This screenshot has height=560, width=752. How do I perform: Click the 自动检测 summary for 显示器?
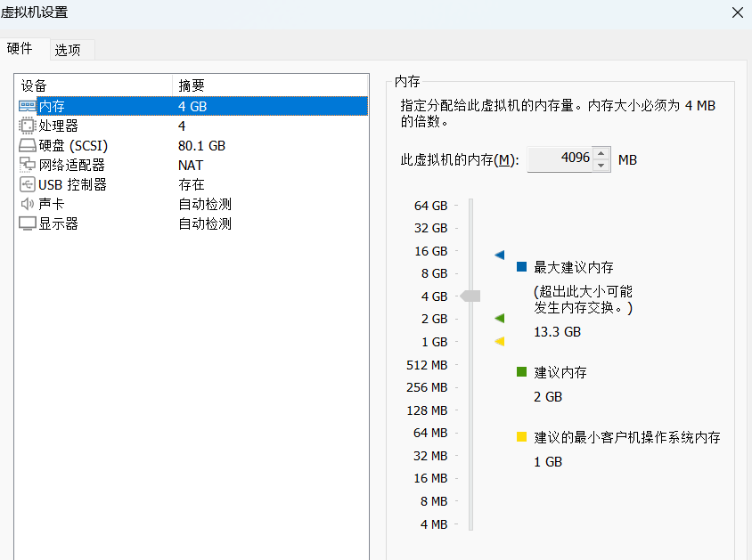(x=205, y=223)
